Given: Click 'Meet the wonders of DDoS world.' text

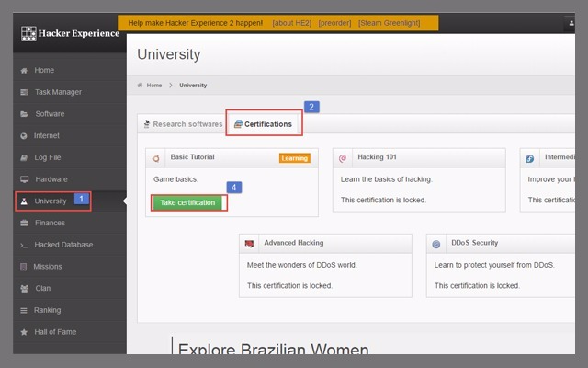Looking at the screenshot, I should tap(302, 265).
